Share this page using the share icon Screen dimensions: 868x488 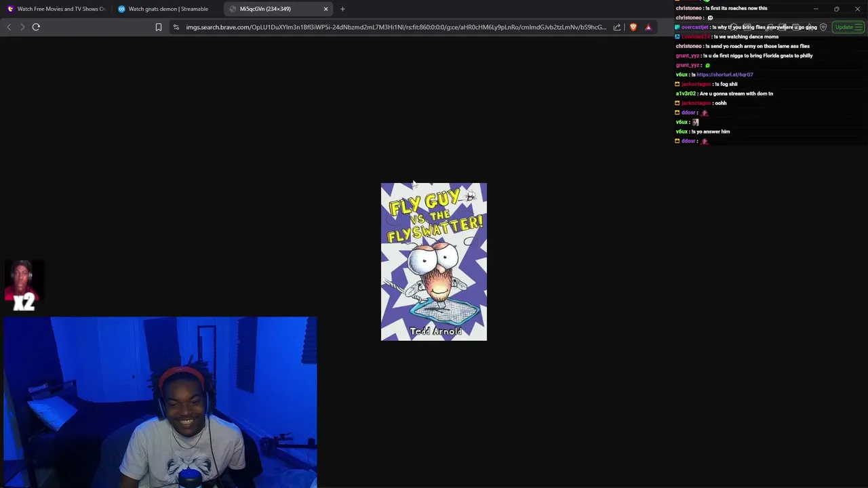point(617,27)
